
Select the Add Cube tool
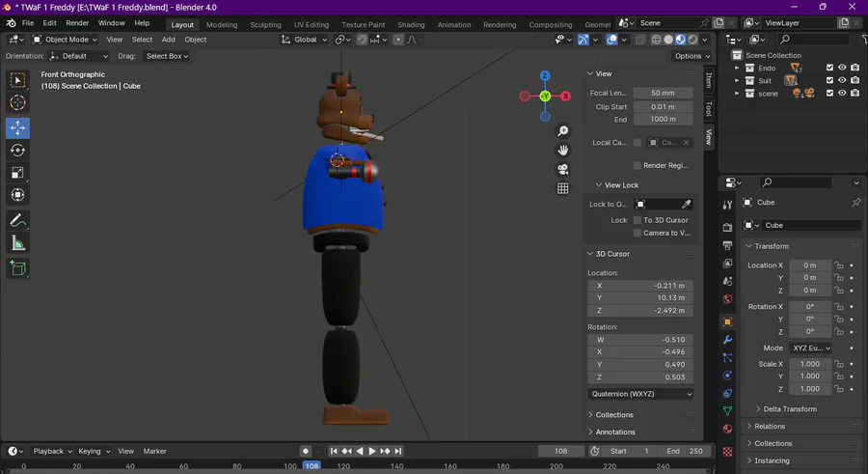coord(17,268)
